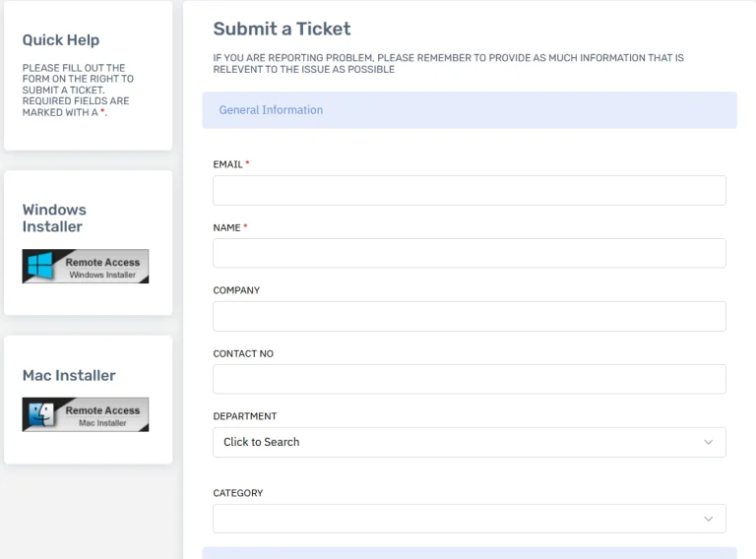Click the 'Windows Installer' heading text

click(54, 217)
